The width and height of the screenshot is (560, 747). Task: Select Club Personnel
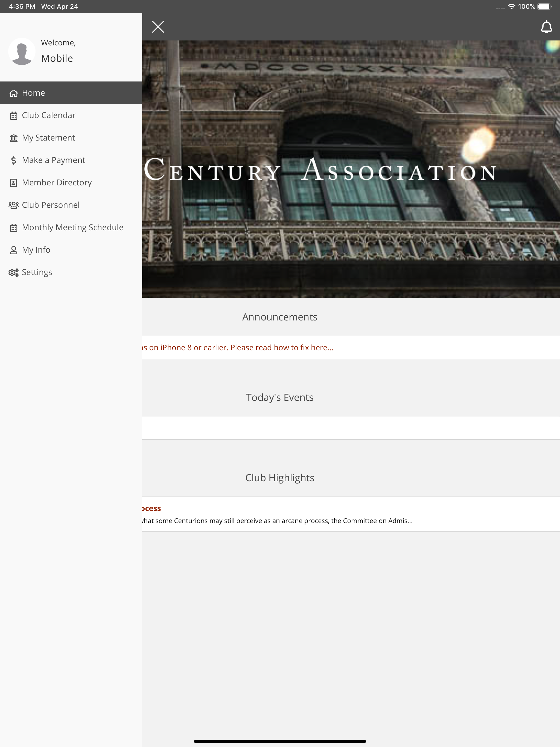coord(71,205)
